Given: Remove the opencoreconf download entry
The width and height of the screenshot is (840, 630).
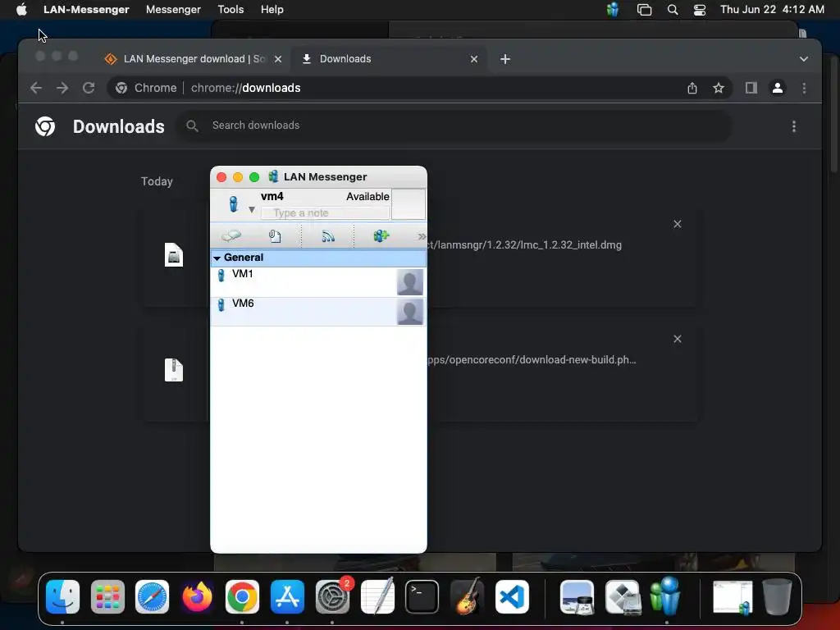Looking at the screenshot, I should click(x=677, y=339).
